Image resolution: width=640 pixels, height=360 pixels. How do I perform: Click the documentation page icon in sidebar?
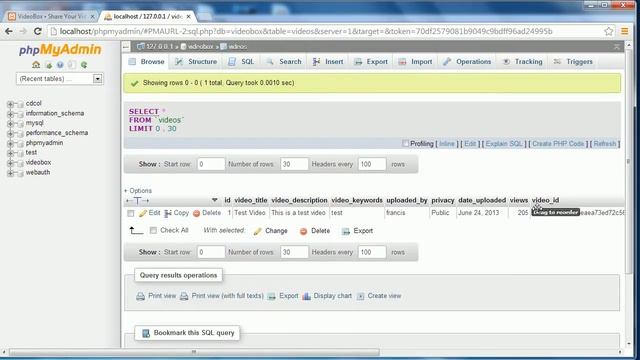[x=71, y=65]
